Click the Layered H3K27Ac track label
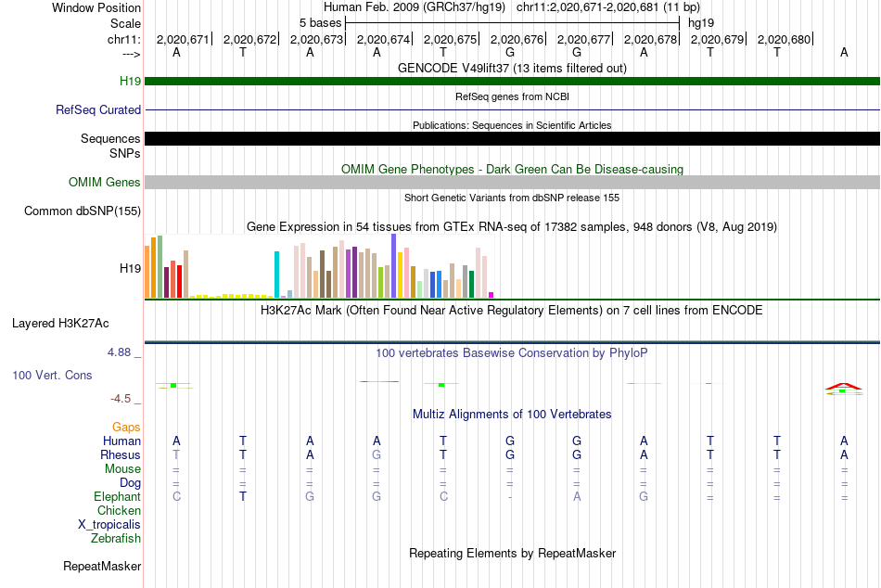Image resolution: width=881 pixels, height=588 pixels. [x=60, y=324]
